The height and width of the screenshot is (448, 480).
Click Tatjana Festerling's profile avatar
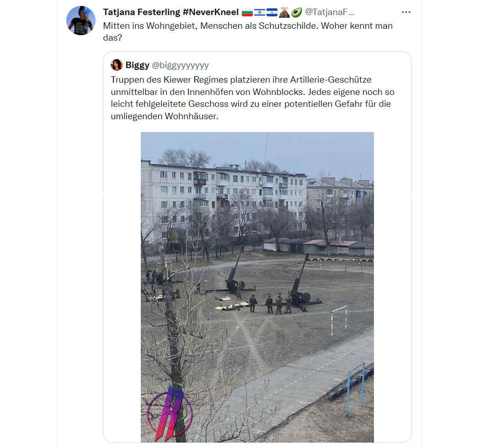tap(81, 21)
